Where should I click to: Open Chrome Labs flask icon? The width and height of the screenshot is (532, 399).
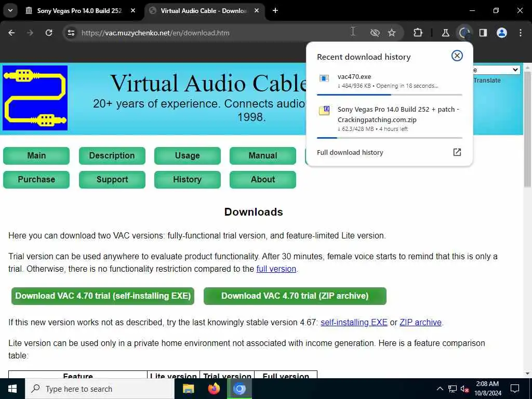pyautogui.click(x=445, y=33)
